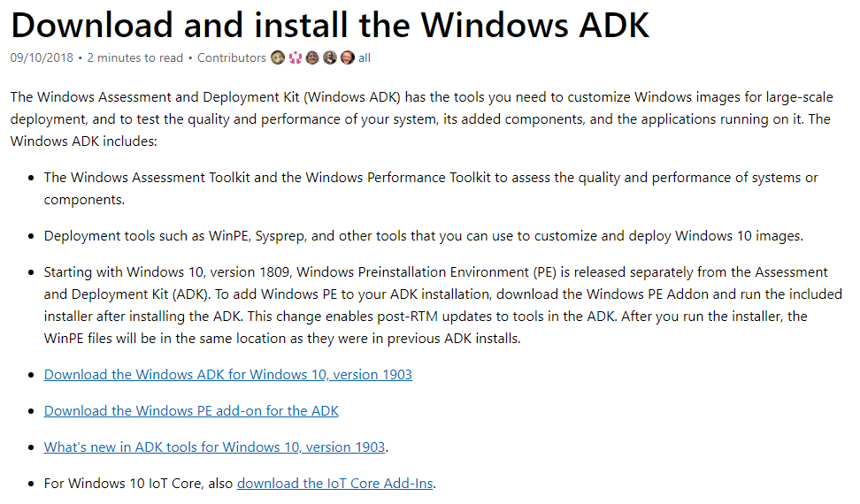860x504 pixels.
Task: Click the download the IoT Core Add-Ins link
Action: [335, 483]
